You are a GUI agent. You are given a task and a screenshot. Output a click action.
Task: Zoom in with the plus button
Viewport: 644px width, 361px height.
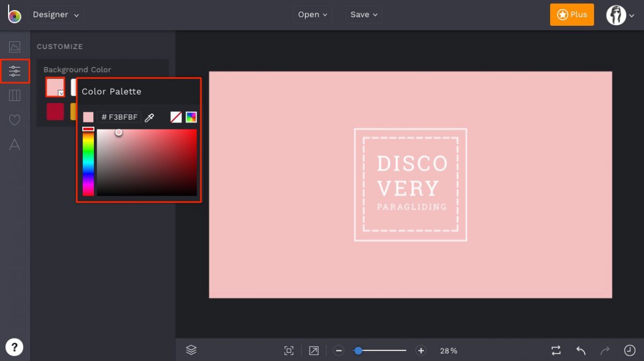[x=421, y=351]
